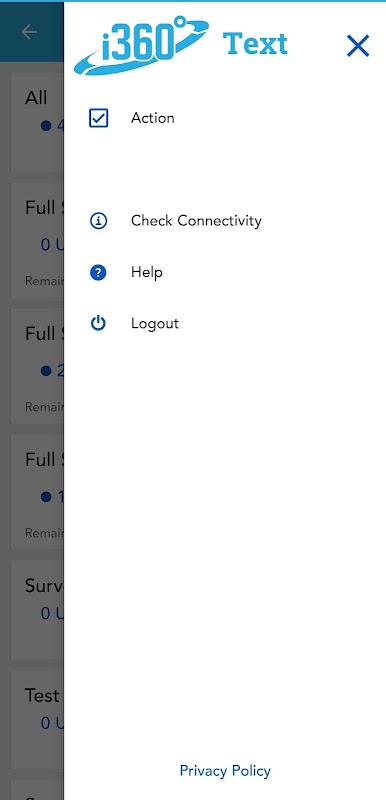Select the Test card in the background list

37,719
